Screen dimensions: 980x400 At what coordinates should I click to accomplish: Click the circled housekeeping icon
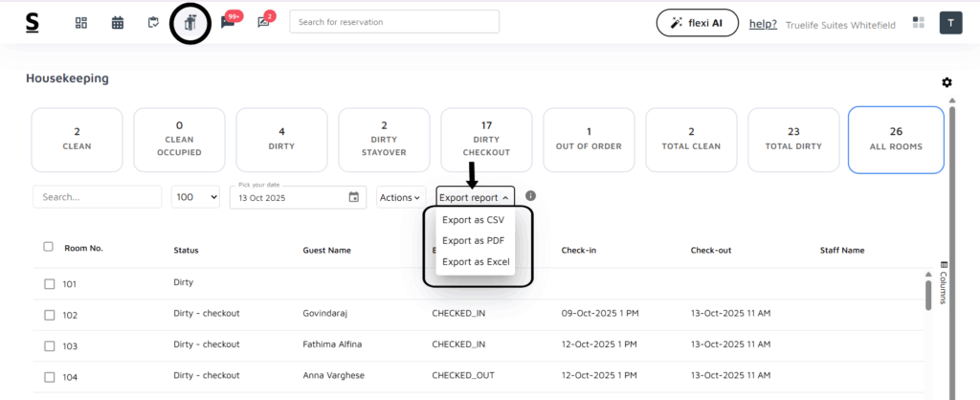189,23
